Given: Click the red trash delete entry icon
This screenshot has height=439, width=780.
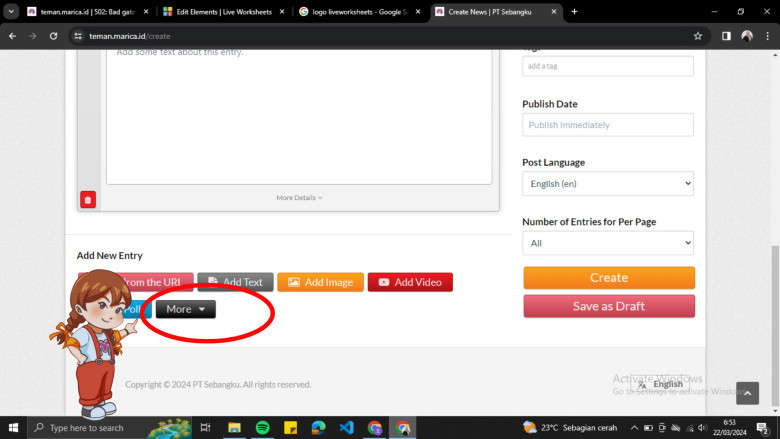Looking at the screenshot, I should coord(88,200).
